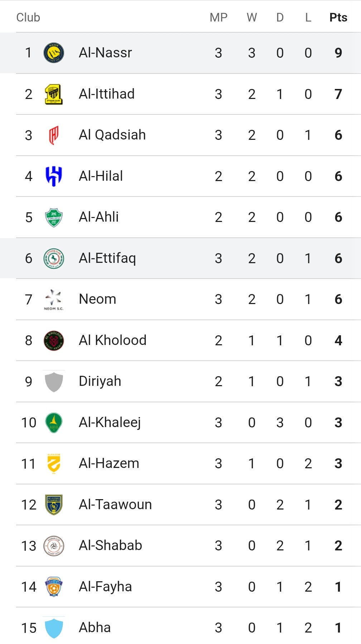Click the Al-Shabab circular logo
The width and height of the screenshot is (361, 644).
pos(54,546)
